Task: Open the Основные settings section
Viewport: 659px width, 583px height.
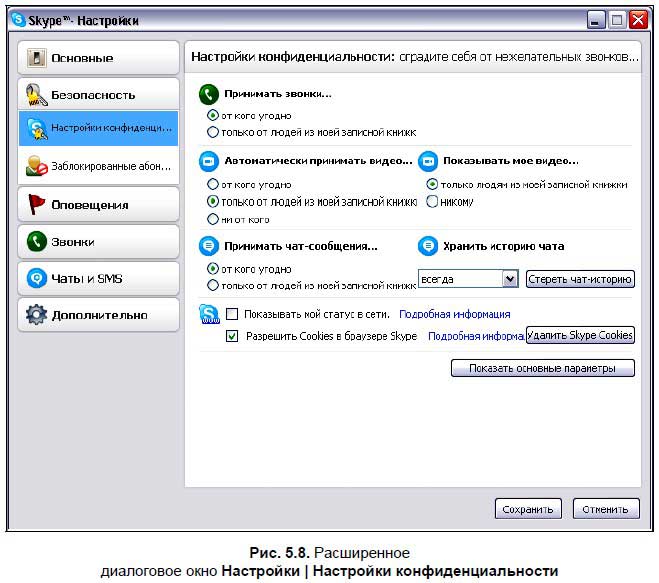Action: coord(98,59)
